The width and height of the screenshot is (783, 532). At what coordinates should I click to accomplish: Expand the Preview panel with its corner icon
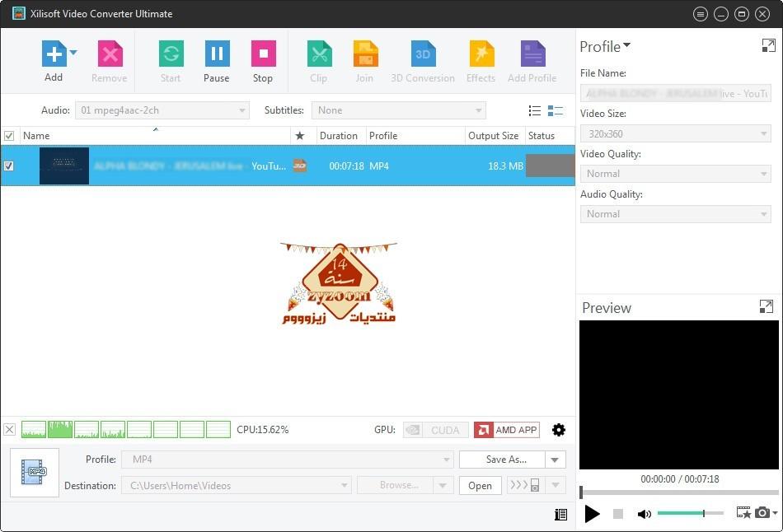766,306
